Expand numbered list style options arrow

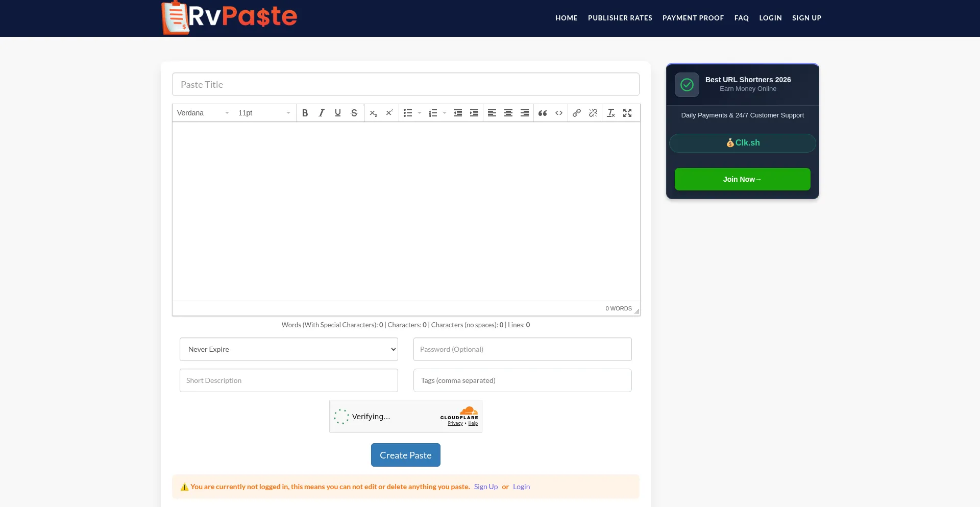[x=445, y=113]
